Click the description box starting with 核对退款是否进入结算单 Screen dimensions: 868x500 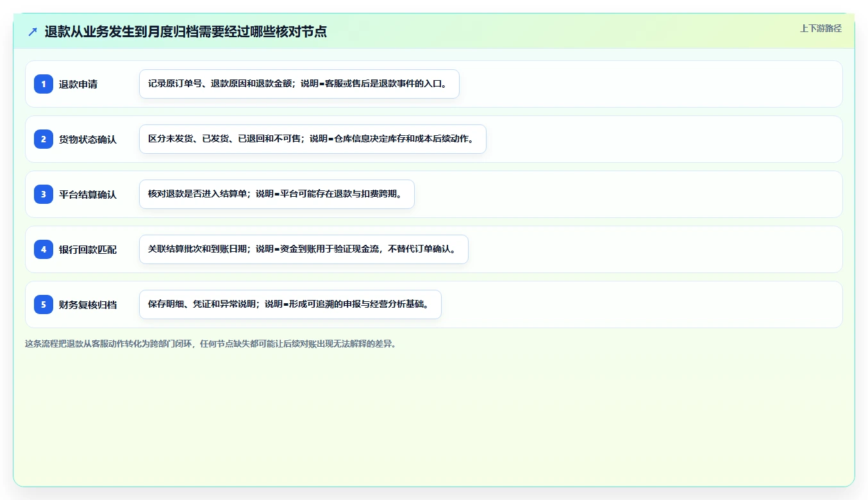click(277, 194)
